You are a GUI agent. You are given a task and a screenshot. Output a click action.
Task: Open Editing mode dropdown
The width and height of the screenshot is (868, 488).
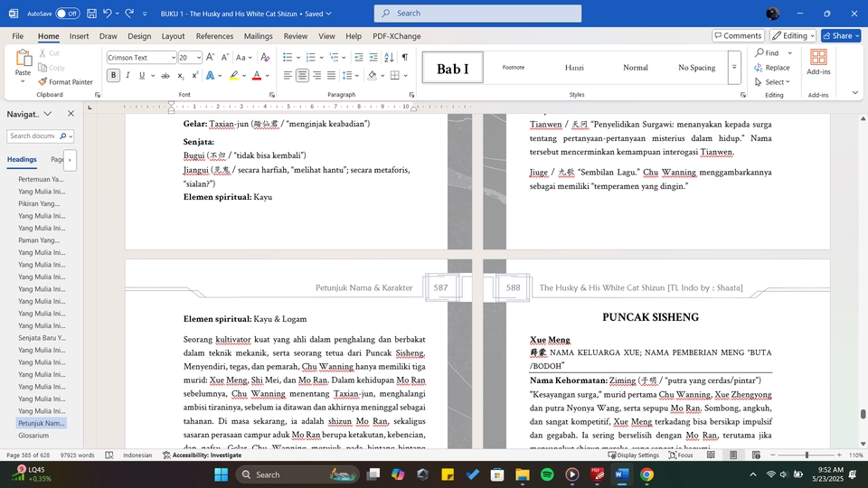click(x=793, y=35)
